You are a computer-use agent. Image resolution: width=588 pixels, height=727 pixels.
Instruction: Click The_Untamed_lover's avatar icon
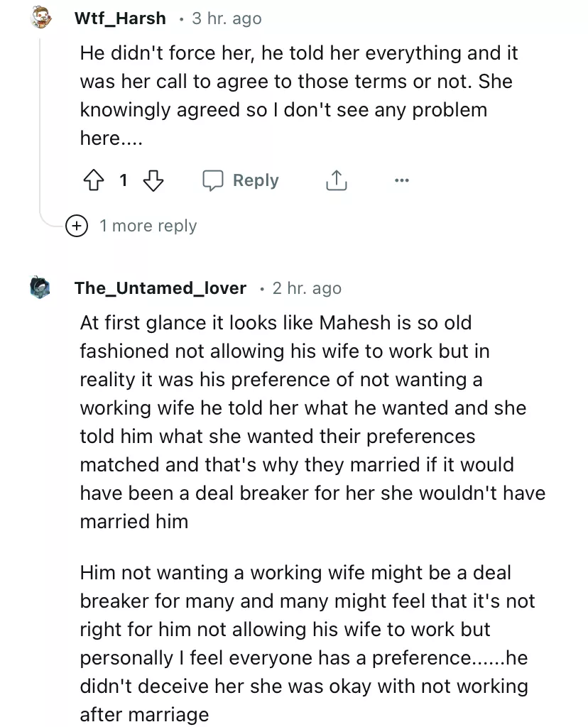coord(40,288)
